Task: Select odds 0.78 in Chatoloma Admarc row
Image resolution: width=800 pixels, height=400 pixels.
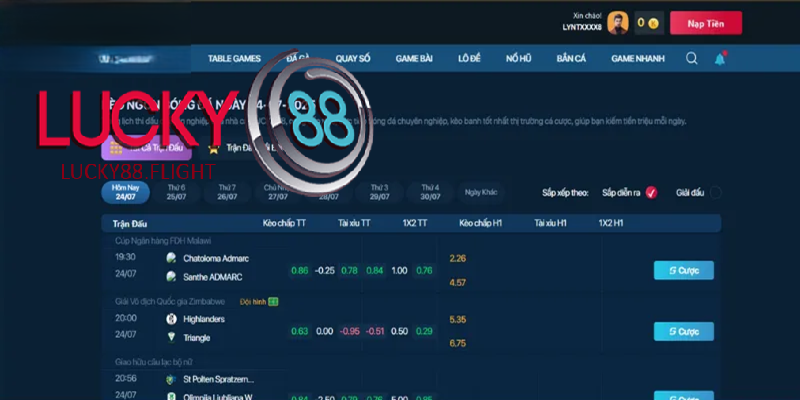Action: click(x=349, y=270)
